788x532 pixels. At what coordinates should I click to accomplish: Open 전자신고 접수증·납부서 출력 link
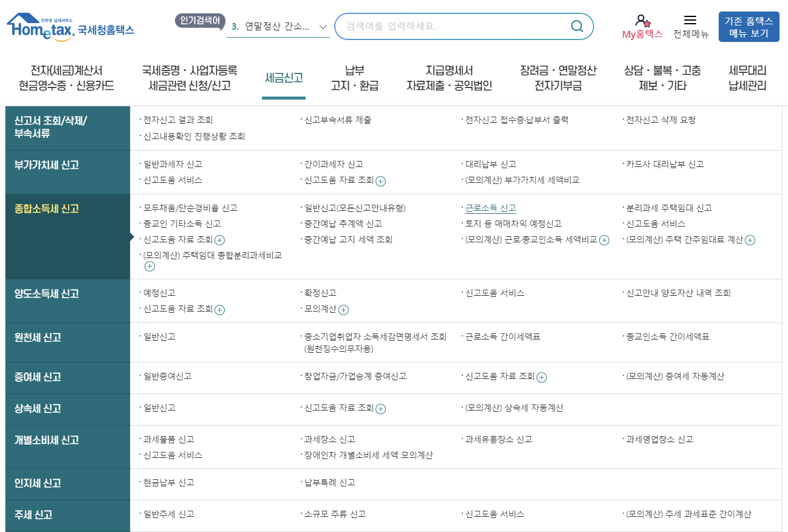[x=516, y=120]
